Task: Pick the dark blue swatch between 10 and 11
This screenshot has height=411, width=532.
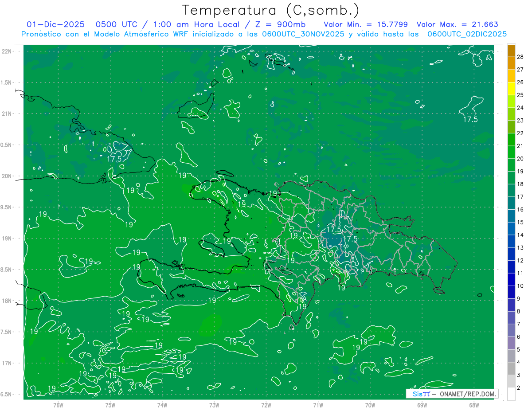Action: click(512, 279)
